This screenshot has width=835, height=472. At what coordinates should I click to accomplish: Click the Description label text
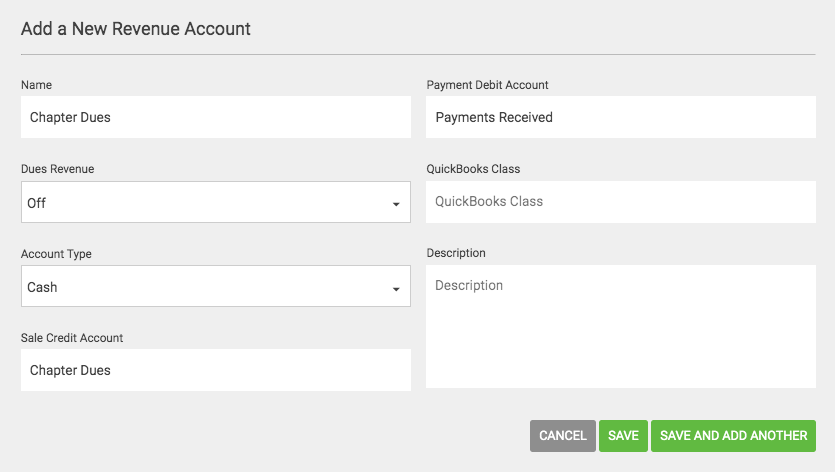click(x=455, y=253)
